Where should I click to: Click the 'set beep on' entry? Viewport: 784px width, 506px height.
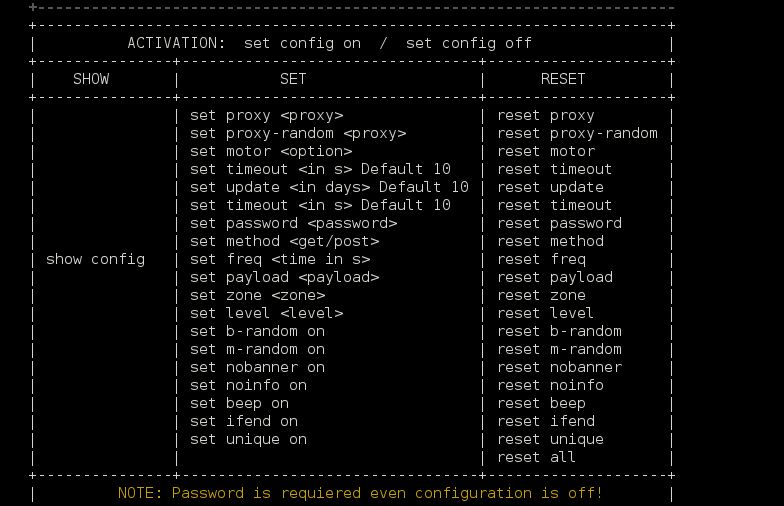239,403
